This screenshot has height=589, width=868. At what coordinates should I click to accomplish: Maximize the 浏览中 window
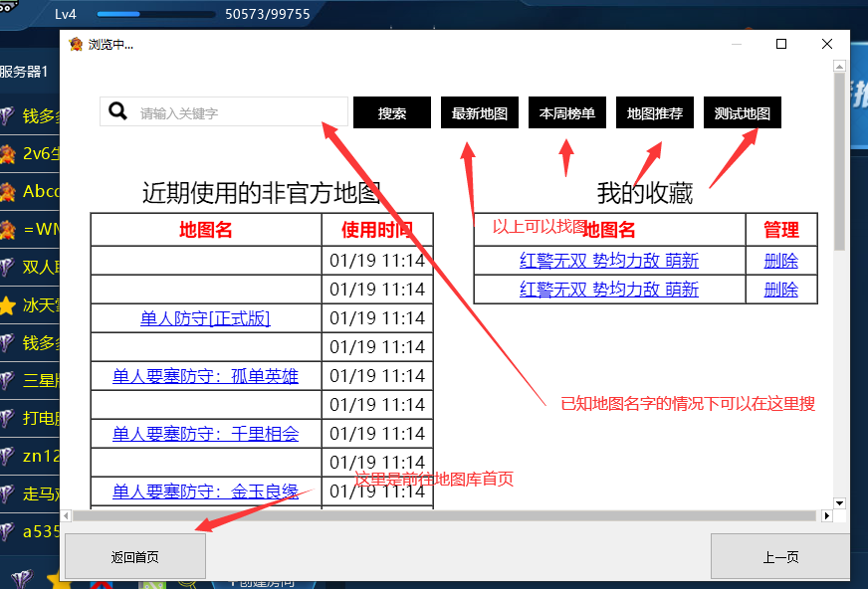[781, 44]
